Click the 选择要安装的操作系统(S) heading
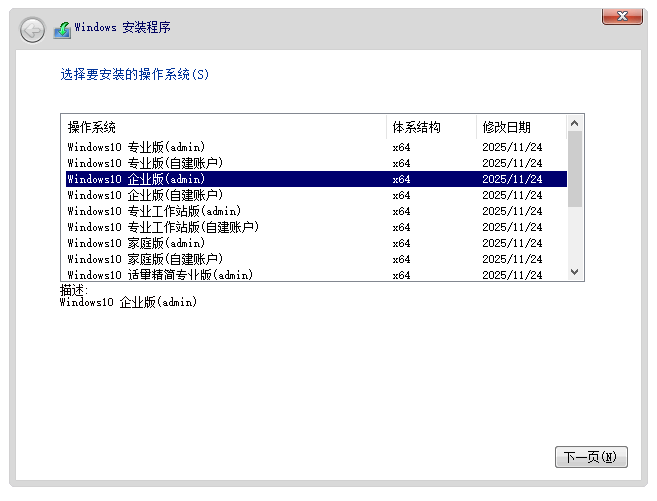This screenshot has height=501, width=657. [135, 75]
